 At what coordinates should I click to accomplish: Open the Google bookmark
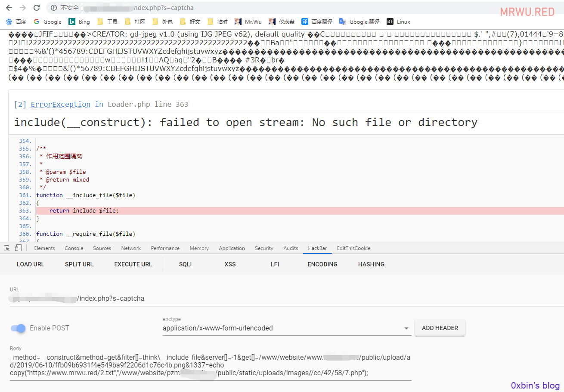[x=48, y=22]
